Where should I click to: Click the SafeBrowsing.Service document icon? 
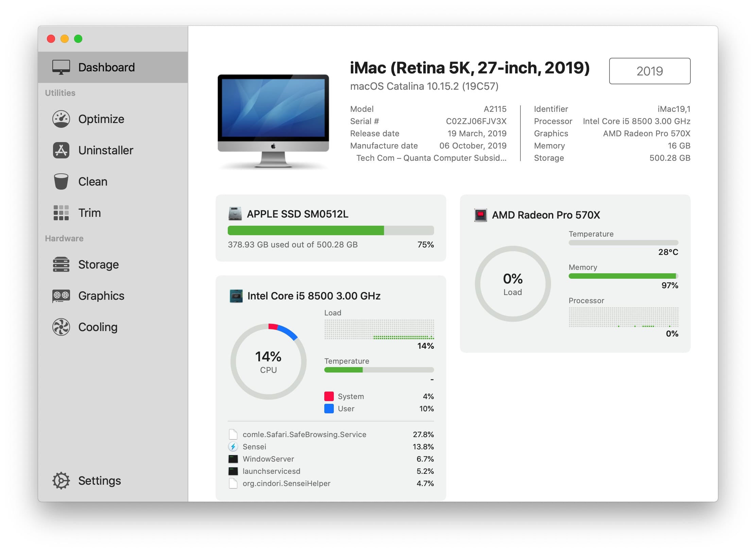coord(233,434)
